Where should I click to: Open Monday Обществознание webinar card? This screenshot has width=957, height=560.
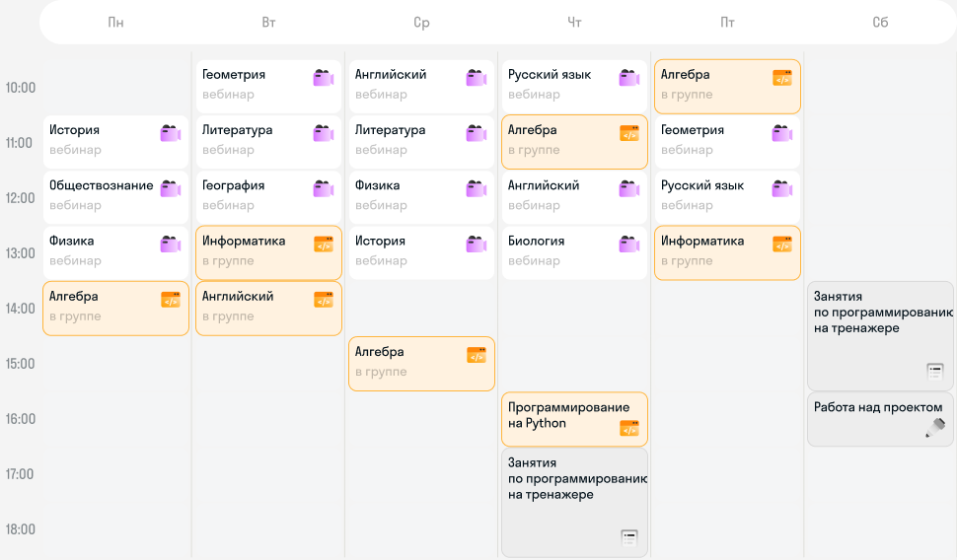click(x=116, y=197)
